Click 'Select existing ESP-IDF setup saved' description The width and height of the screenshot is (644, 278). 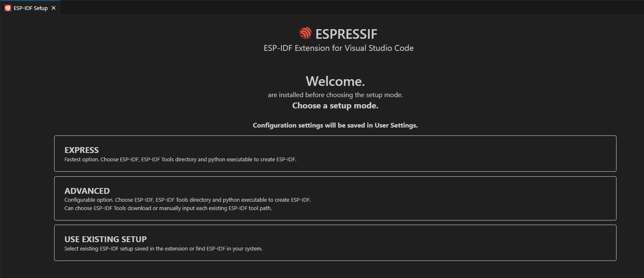coord(164,249)
